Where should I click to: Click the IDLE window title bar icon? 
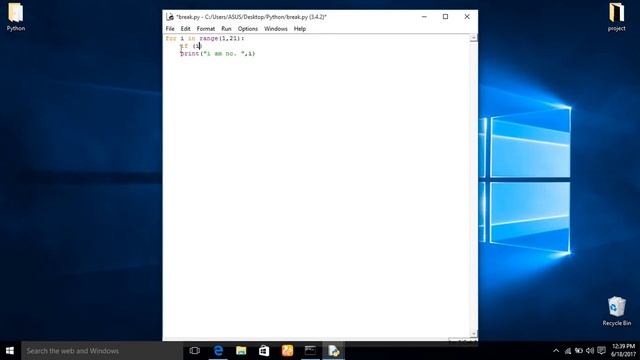pos(170,17)
